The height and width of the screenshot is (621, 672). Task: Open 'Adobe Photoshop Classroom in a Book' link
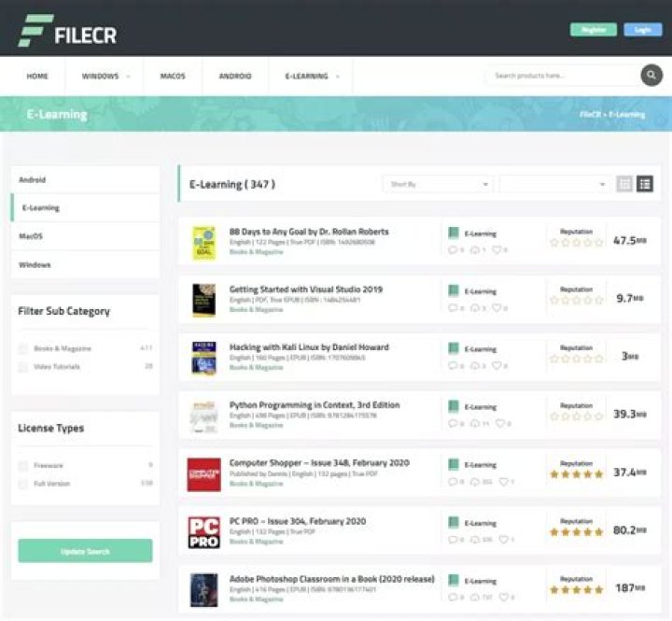[x=331, y=579]
